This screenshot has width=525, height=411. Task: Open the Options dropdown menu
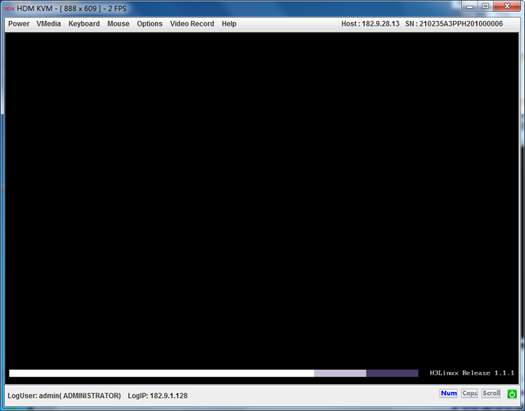coord(149,24)
